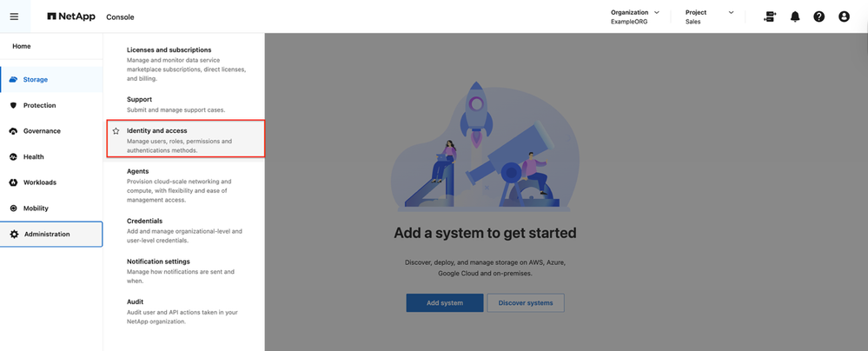Screen dimensions: 868x351
Task: Click the Mobility icon in sidebar
Action: pyautogui.click(x=14, y=209)
